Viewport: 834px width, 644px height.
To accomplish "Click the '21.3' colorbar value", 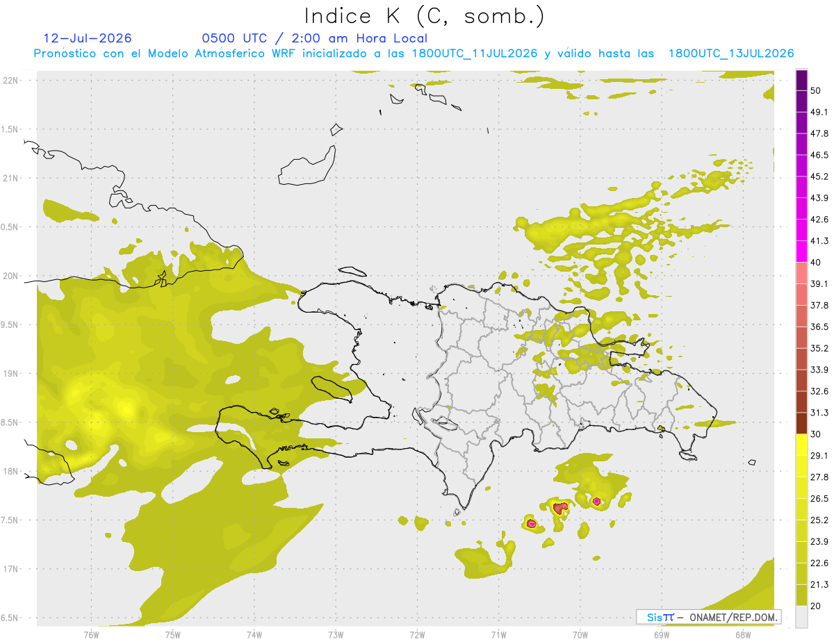I will click(x=819, y=584).
